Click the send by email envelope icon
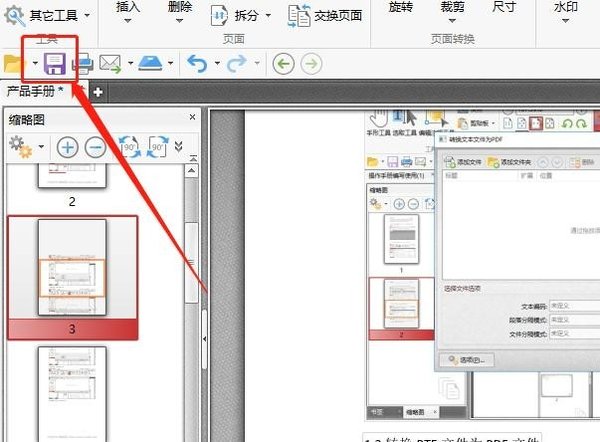This screenshot has height=442, width=600. pyautogui.click(x=110, y=64)
